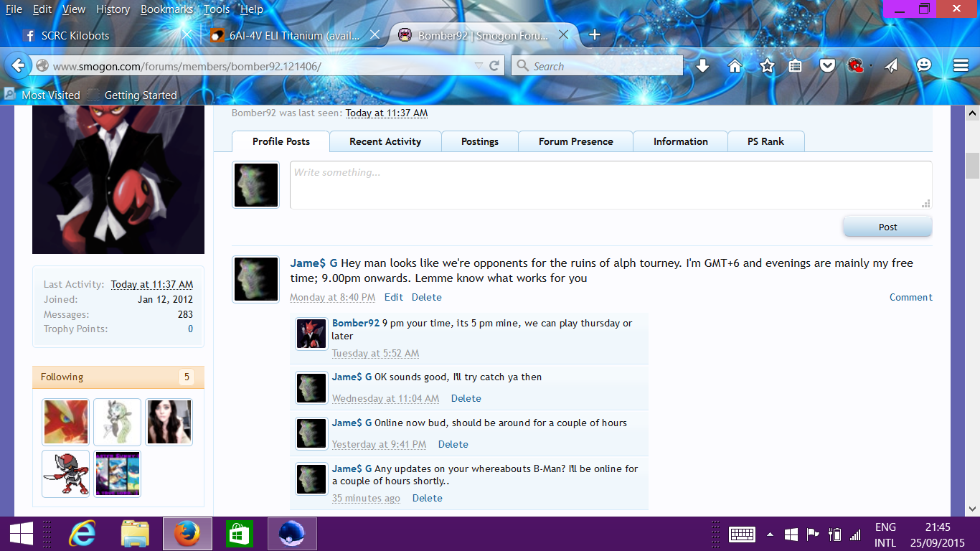Open the red bird avatar in Following
The image size is (980, 551).
pos(66,423)
